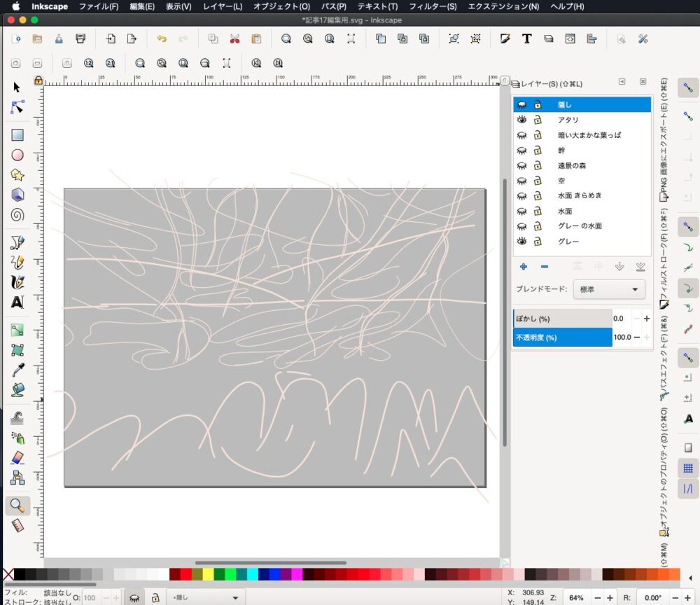Click the minus button to delete layer
Screen dimensions: 700x605
coord(545,267)
